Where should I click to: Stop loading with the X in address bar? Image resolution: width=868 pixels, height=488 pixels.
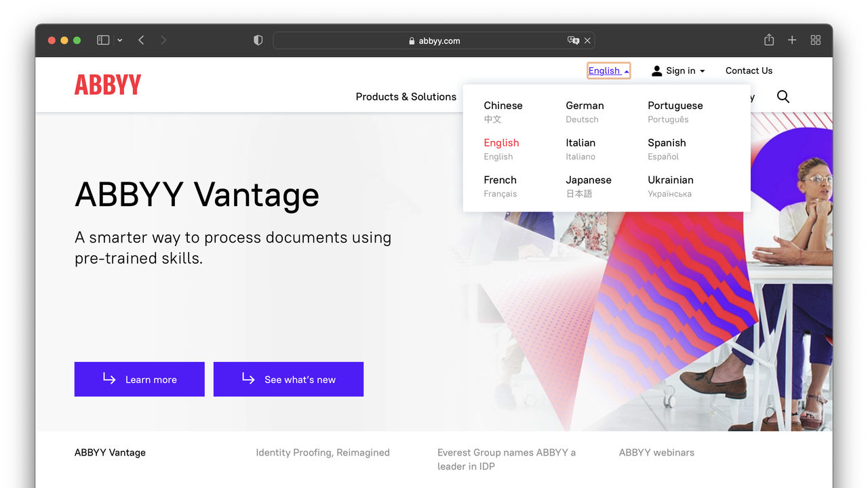587,41
